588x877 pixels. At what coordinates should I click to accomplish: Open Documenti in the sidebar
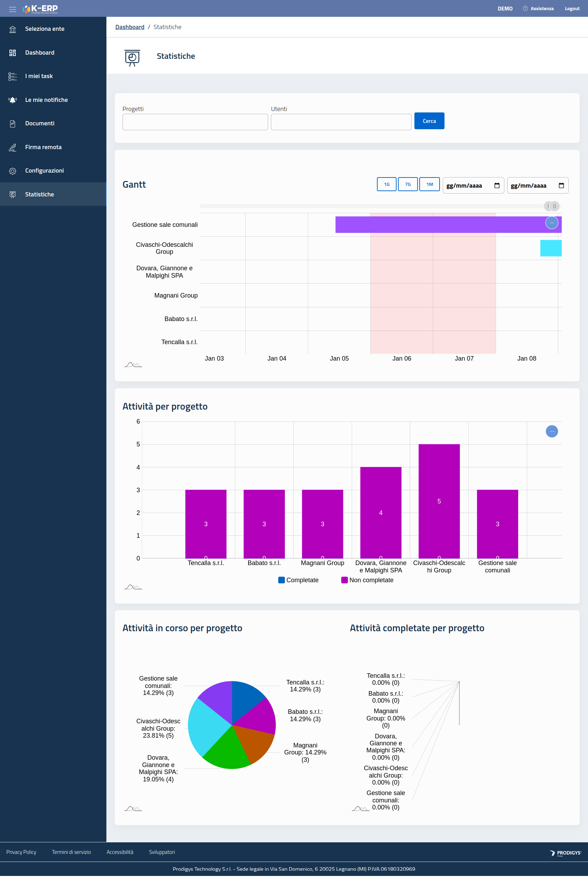click(x=40, y=123)
